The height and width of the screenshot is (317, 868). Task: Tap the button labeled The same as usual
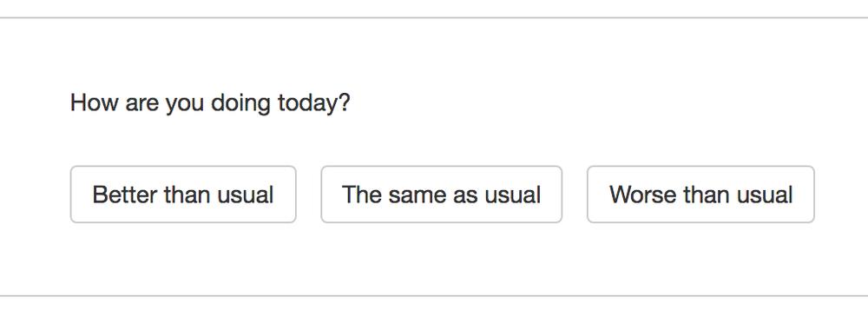pos(441,195)
